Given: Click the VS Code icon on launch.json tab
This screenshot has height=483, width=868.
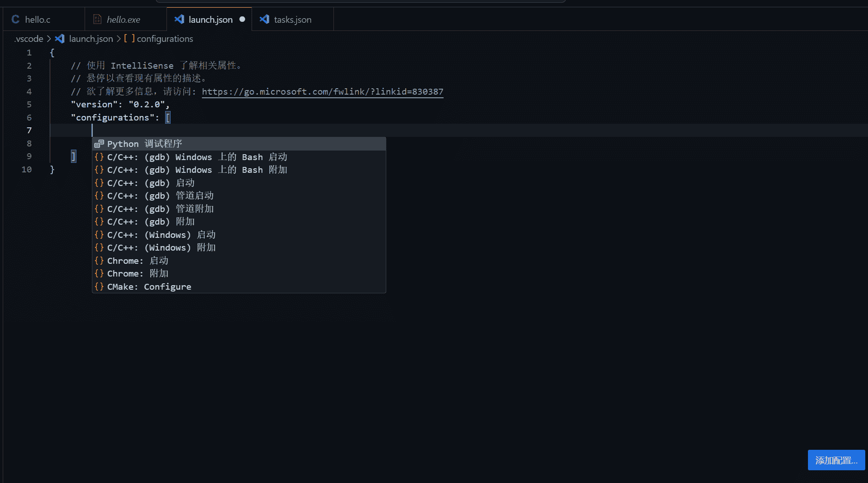Looking at the screenshot, I should point(179,19).
